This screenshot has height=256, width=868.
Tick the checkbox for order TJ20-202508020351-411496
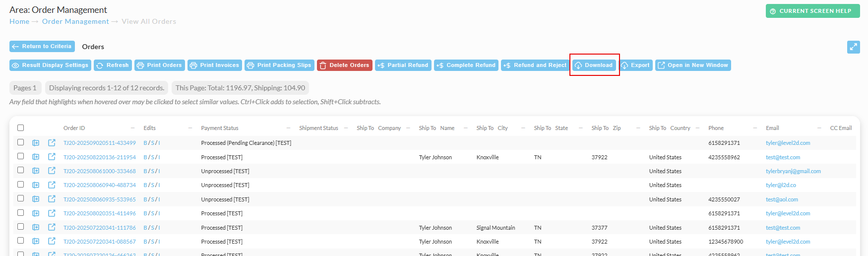20,212
